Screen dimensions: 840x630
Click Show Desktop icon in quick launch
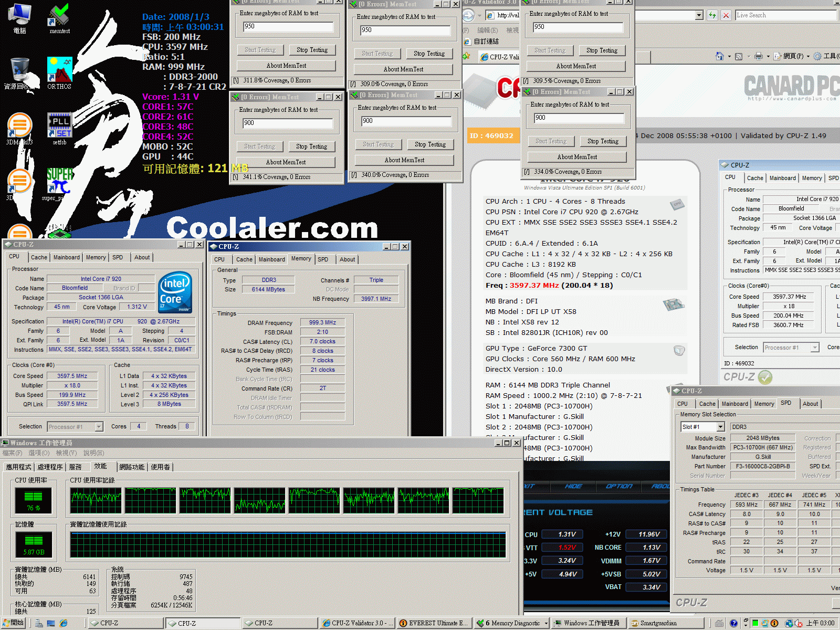click(51, 623)
